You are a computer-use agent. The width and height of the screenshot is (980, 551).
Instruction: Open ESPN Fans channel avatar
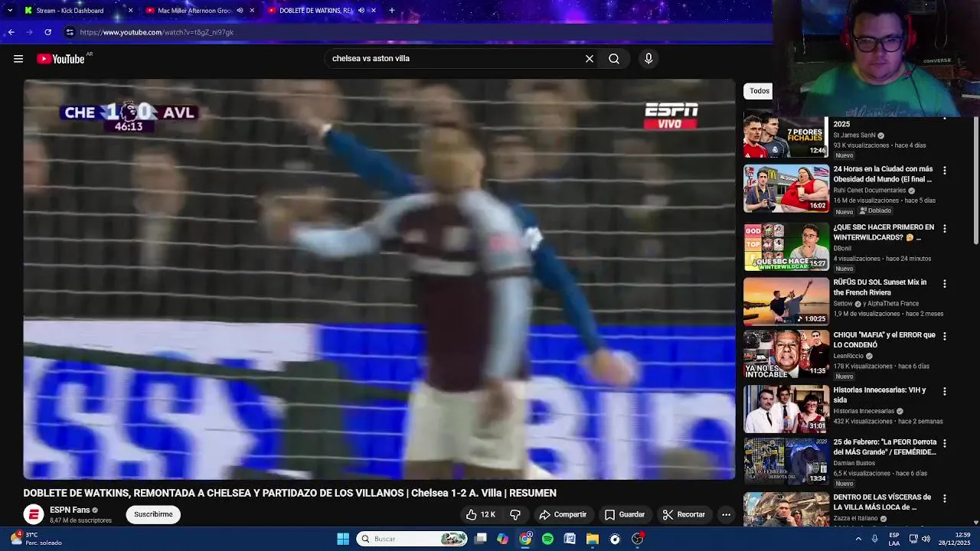pos(33,514)
